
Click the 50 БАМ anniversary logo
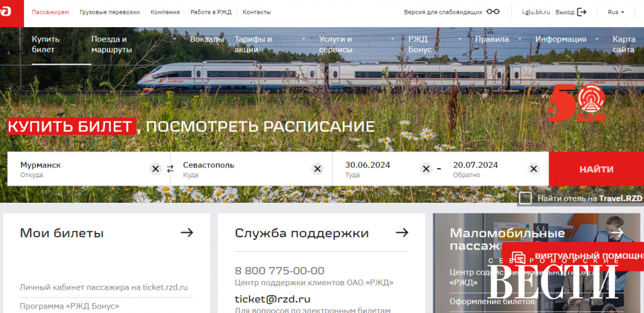[x=577, y=104]
